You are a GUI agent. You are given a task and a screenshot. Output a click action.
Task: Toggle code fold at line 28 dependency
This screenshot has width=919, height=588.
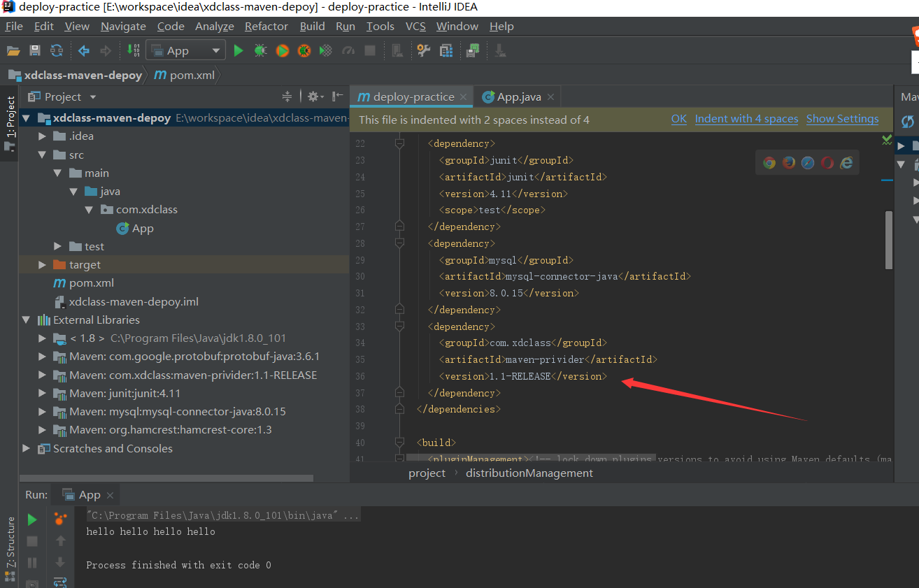tap(399, 243)
